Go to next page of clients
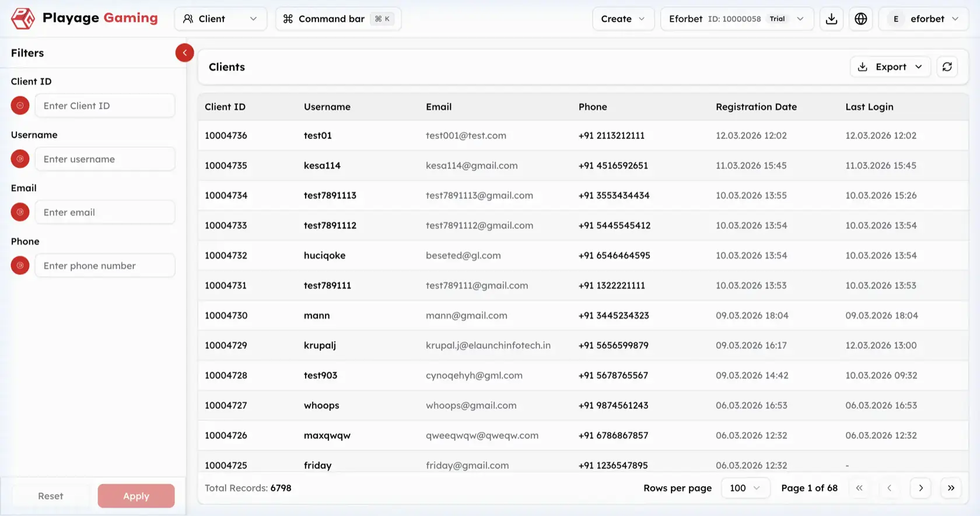This screenshot has width=980, height=516. 921,488
